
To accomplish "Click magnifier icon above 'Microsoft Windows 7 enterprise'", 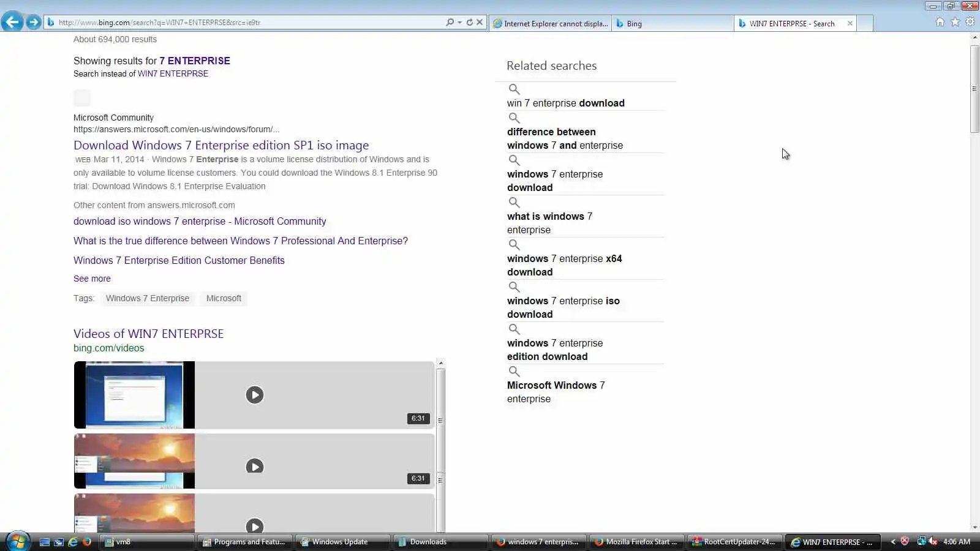I will (514, 372).
